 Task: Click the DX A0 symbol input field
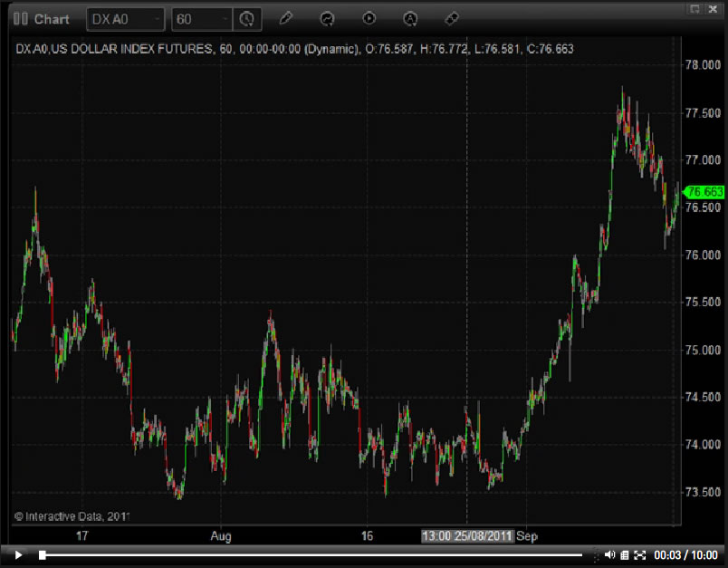pyautogui.click(x=118, y=18)
